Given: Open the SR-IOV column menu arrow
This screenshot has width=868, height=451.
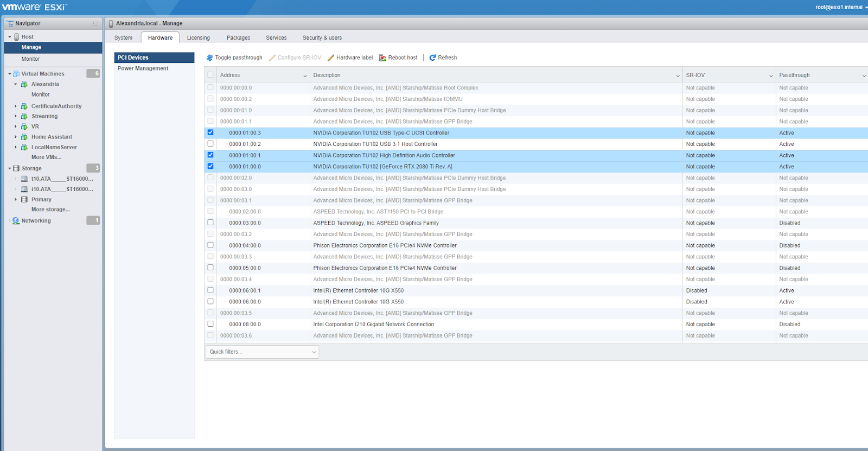Looking at the screenshot, I should 771,75.
